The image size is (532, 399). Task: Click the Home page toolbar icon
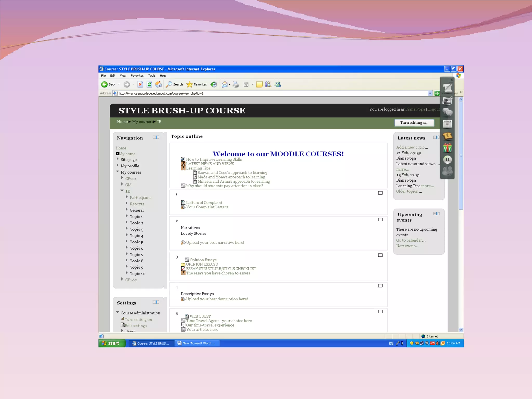(x=158, y=84)
